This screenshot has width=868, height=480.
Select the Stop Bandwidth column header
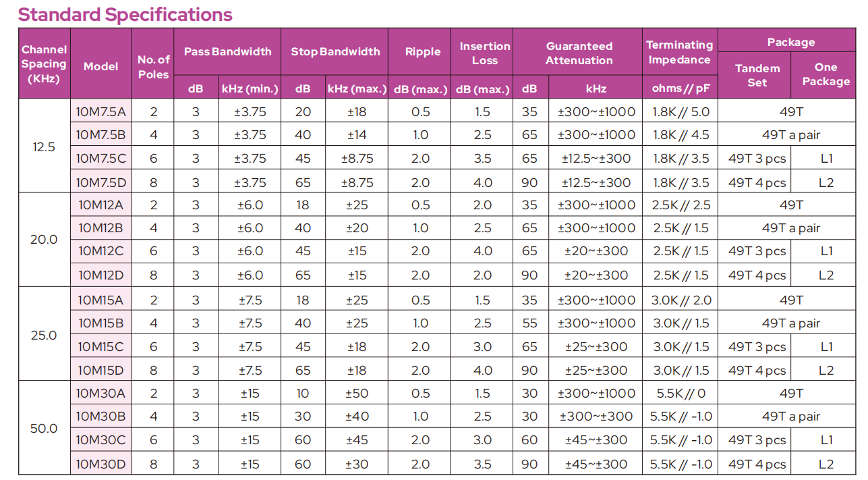click(335, 52)
